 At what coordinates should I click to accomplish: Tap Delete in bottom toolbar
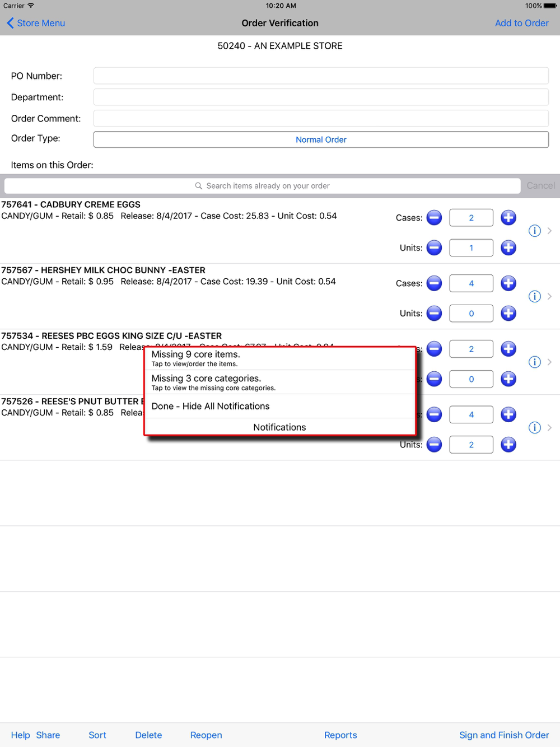click(x=148, y=735)
